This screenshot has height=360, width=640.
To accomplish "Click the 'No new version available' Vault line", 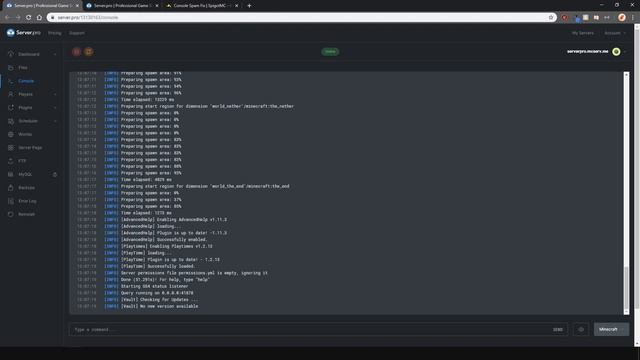I will (x=159, y=306).
